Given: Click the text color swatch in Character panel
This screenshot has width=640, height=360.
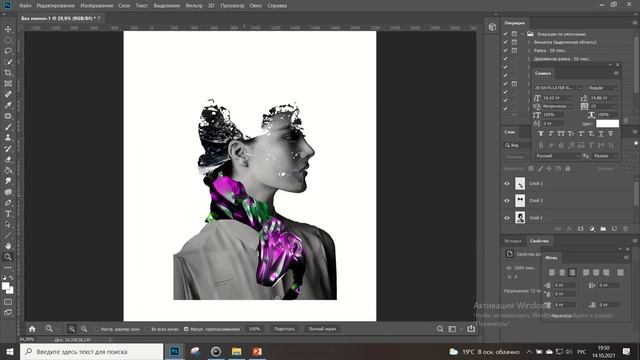Looking at the screenshot, I should point(607,123).
